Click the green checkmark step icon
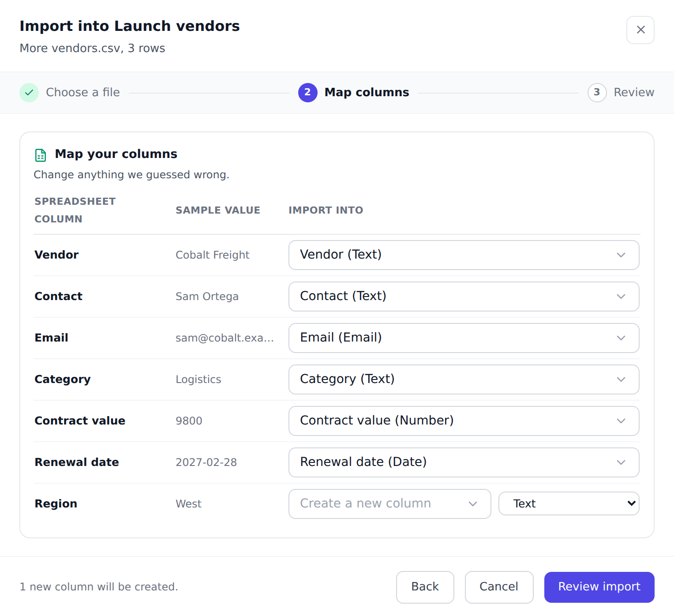Image resolution: width=674 pixels, height=616 pixels. [29, 93]
